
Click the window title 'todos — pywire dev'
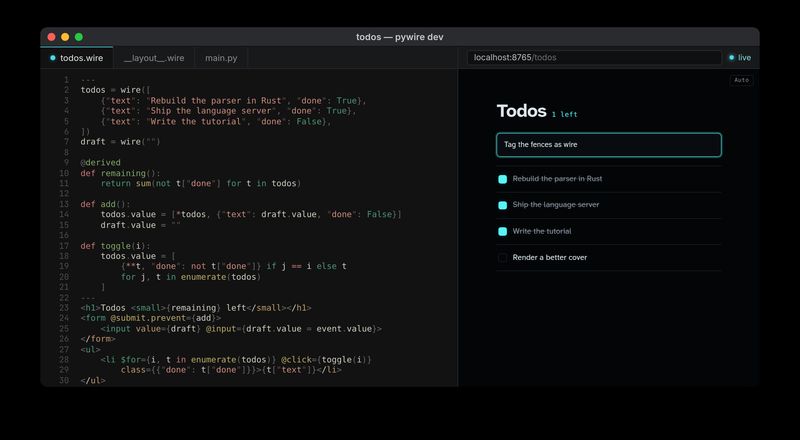[x=400, y=37]
